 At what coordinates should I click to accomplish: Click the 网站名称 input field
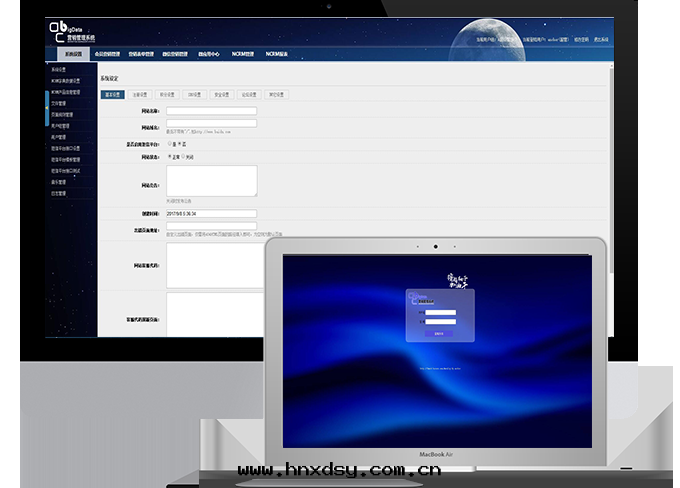tap(211, 111)
